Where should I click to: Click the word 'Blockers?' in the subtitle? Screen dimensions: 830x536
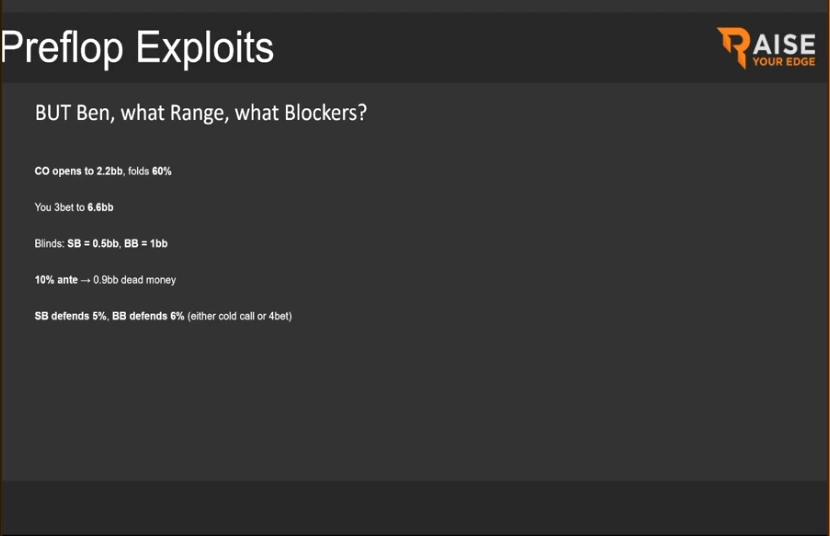tap(326, 113)
